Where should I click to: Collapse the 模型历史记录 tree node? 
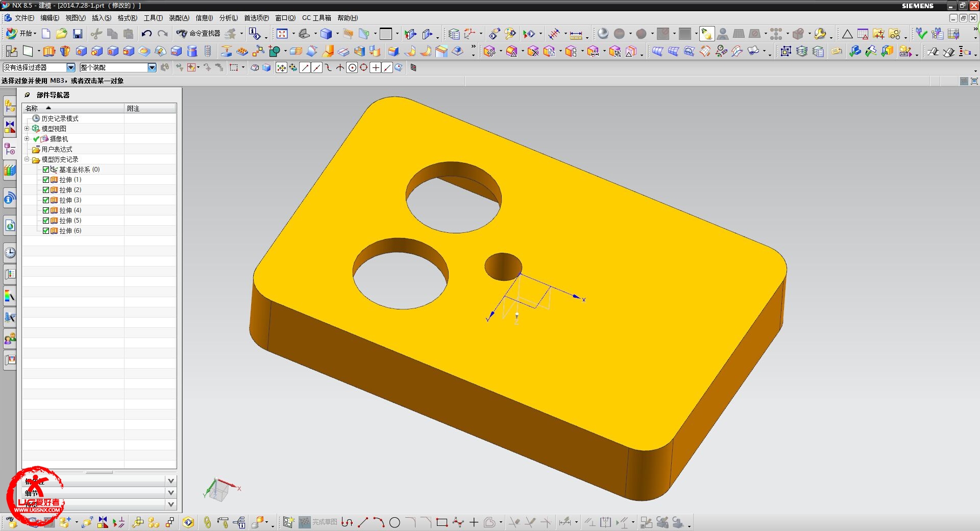(27, 159)
